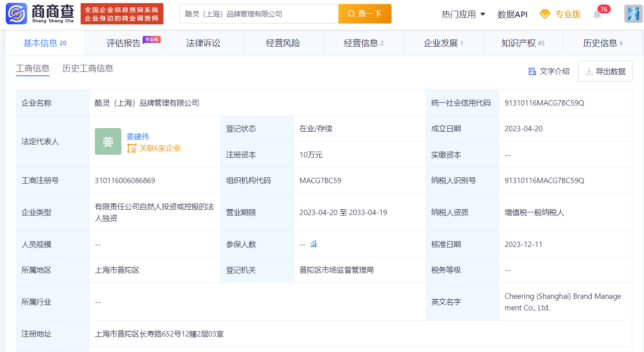Open the 法律诉讼 tab
Viewport: 644px width, 352px height.
pyautogui.click(x=203, y=43)
